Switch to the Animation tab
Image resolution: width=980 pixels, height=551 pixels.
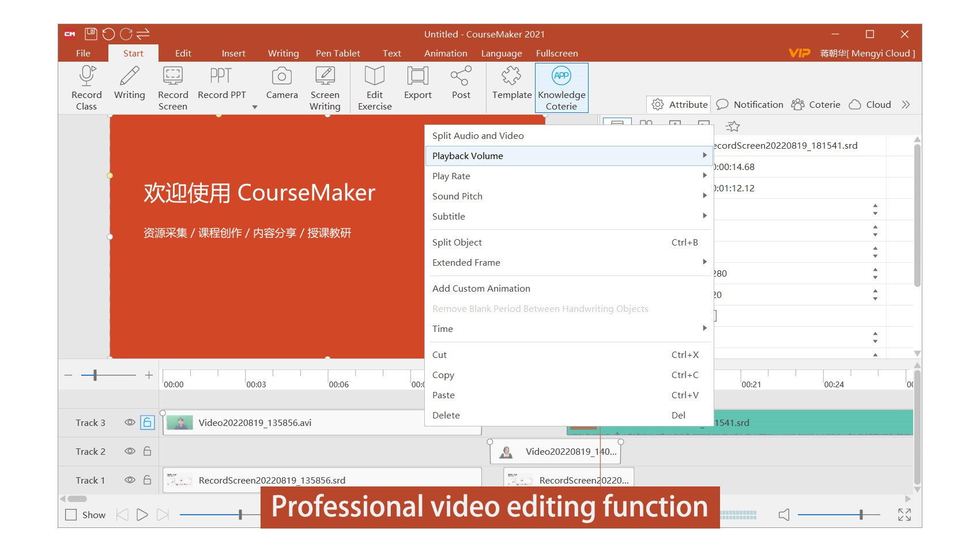click(x=446, y=53)
